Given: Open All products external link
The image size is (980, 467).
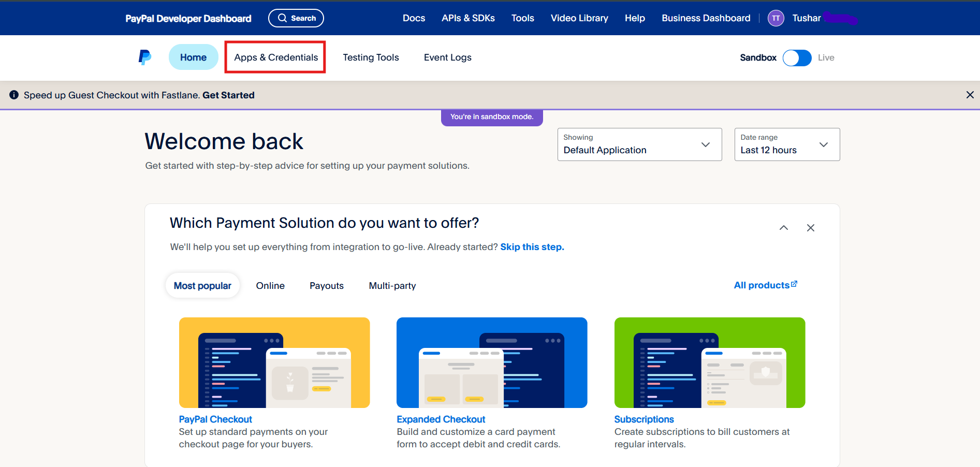Looking at the screenshot, I should tap(765, 285).
